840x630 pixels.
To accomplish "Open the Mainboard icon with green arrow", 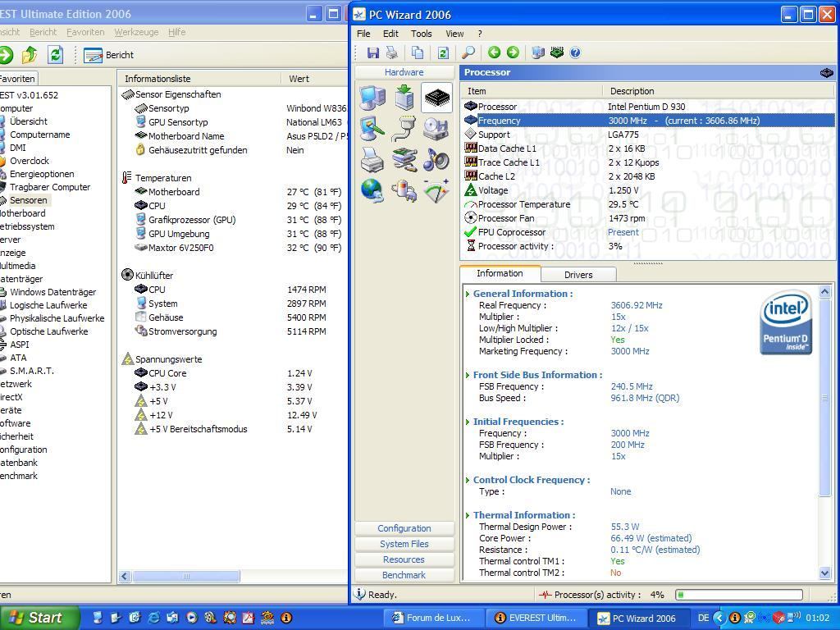I will tap(404, 98).
